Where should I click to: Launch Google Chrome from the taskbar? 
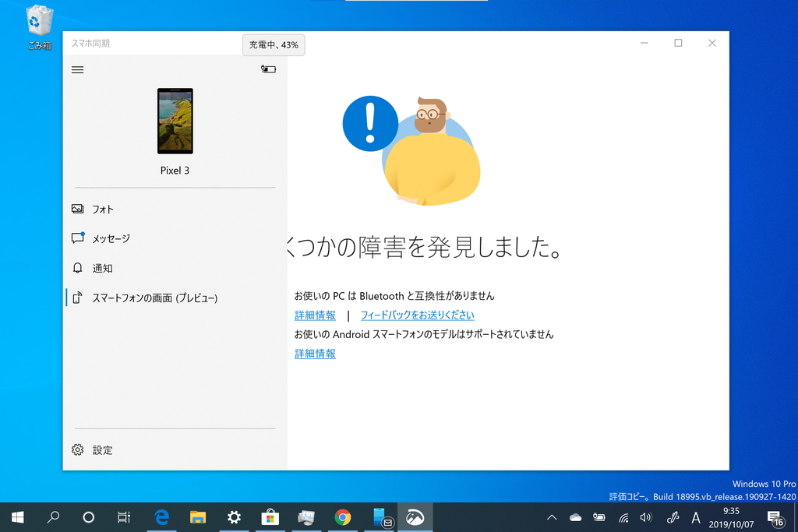(x=343, y=517)
